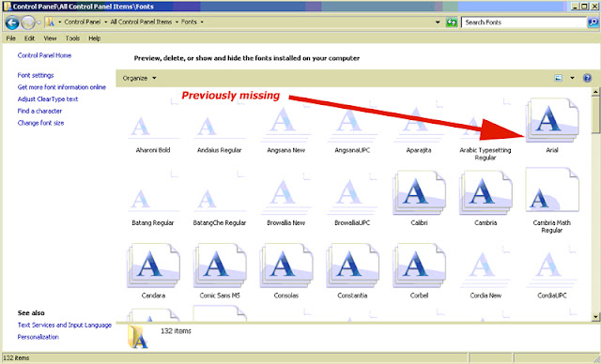
Task: Expand the Control Panel breadcrumb arrow
Action: [105, 23]
